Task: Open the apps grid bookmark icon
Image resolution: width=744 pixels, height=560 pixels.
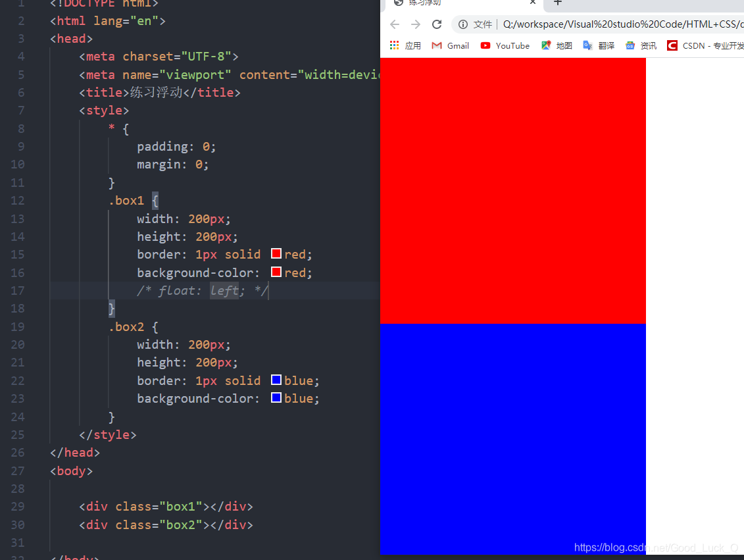Action: 394,45
